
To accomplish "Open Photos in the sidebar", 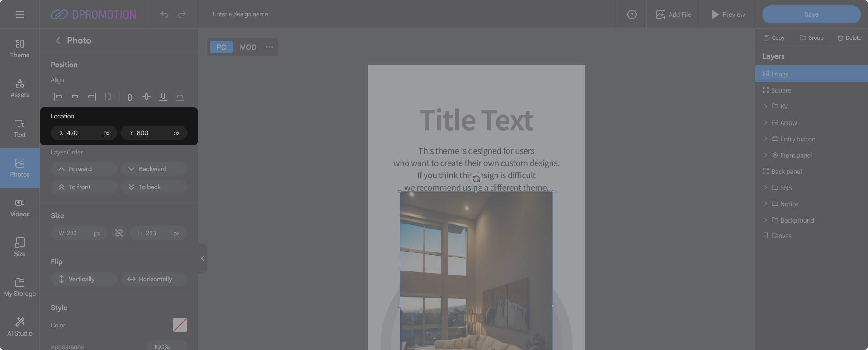I will (x=20, y=168).
